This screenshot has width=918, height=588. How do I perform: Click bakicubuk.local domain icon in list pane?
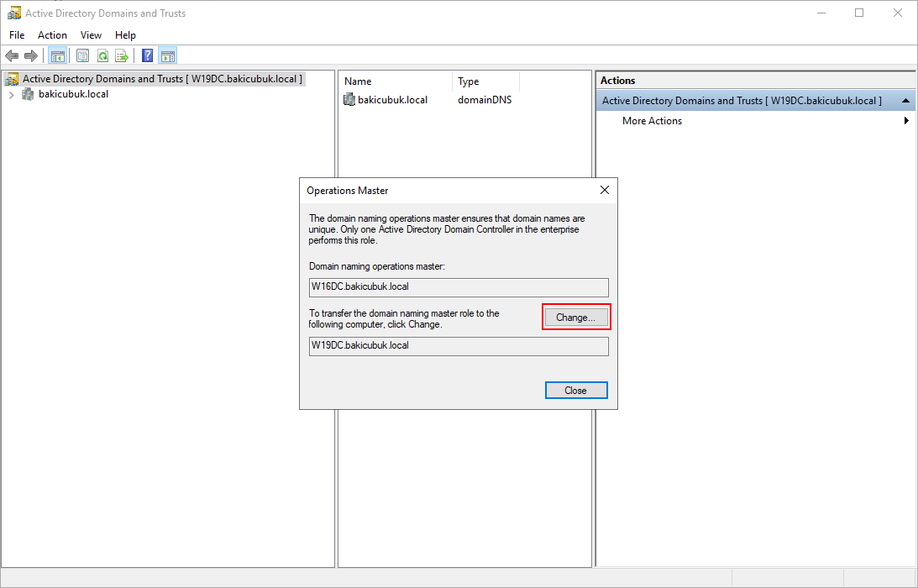point(349,100)
